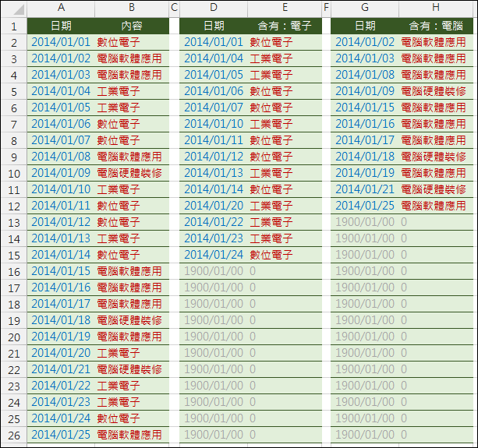The image size is (478, 448).
Task: Select cell E12 工業電子
Action: click(285, 206)
